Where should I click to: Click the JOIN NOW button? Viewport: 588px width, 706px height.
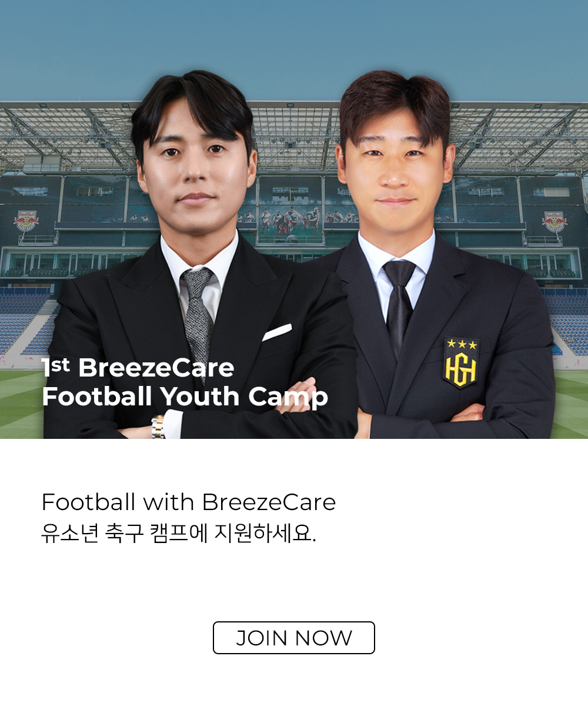[x=294, y=638]
